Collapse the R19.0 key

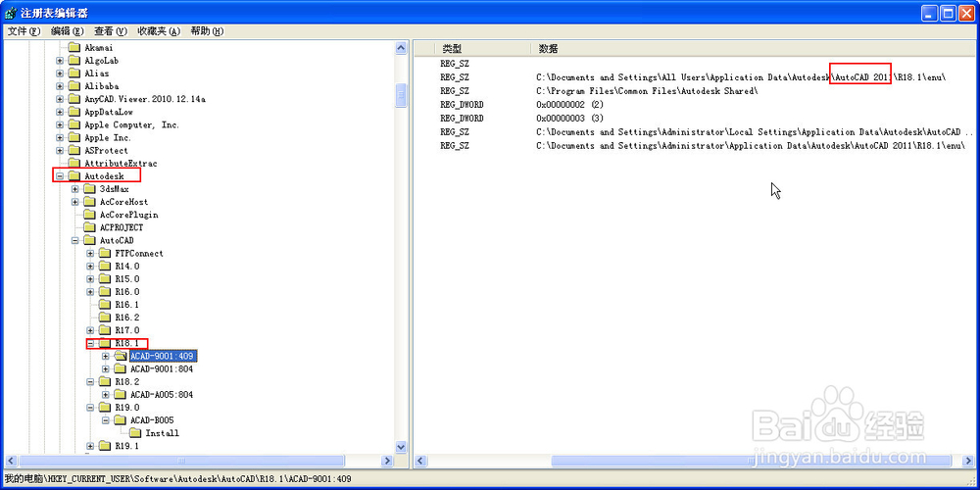pyautogui.click(x=90, y=407)
